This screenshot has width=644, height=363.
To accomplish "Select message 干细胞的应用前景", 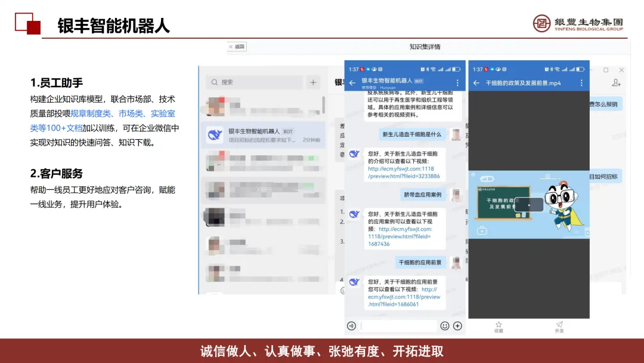I will pos(420,262).
